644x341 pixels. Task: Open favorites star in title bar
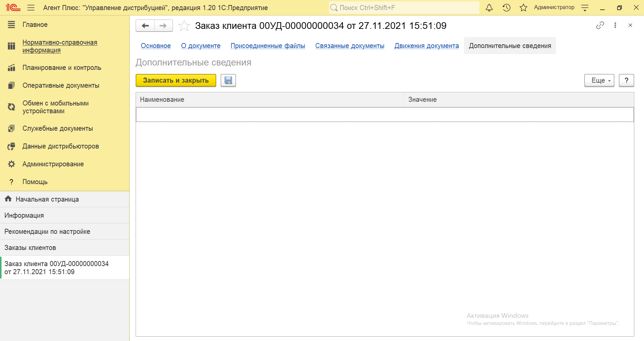pyautogui.click(x=523, y=7)
